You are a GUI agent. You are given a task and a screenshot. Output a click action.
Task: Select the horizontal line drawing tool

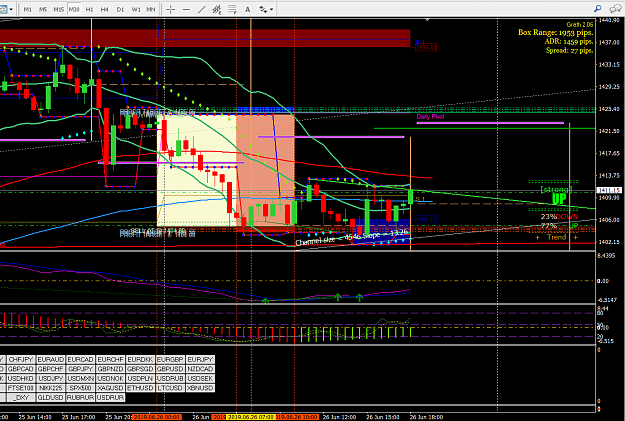(x=186, y=9)
